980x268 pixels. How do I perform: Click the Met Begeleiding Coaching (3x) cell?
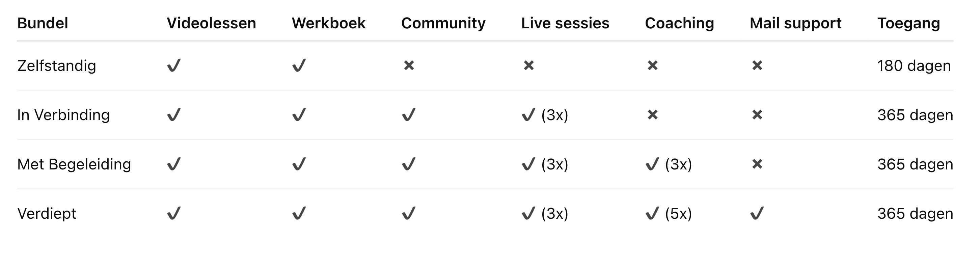(669, 164)
